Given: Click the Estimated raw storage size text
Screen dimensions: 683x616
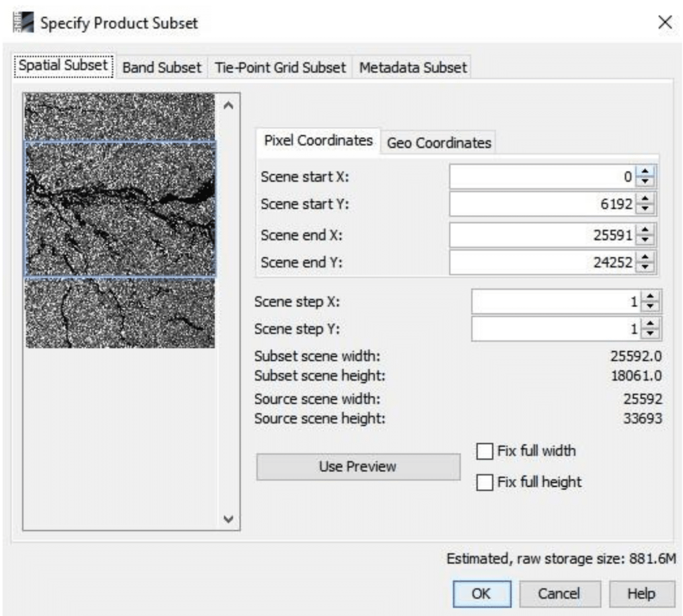Looking at the screenshot, I should [x=561, y=558].
